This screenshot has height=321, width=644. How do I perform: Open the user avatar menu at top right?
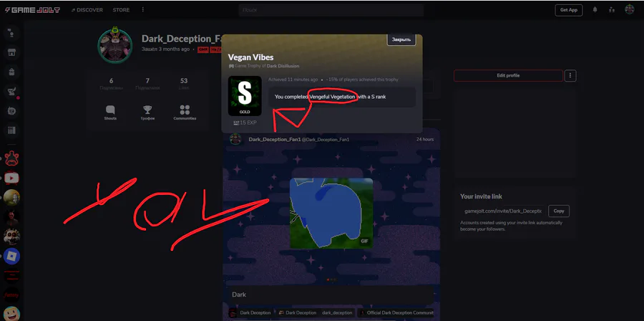[x=629, y=9]
